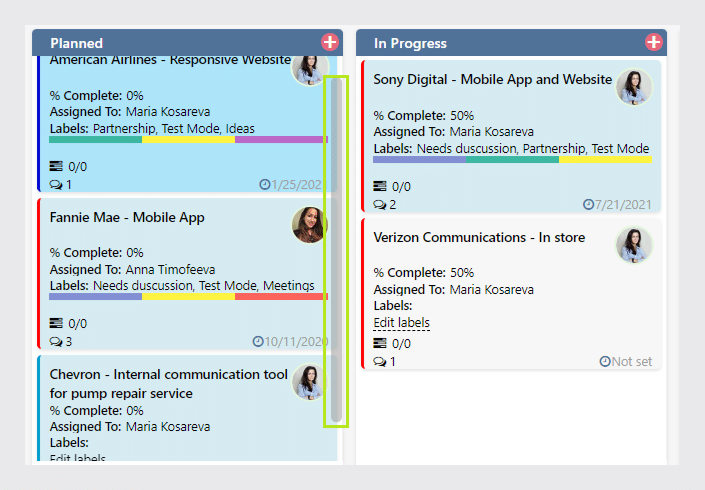Image resolution: width=705 pixels, height=490 pixels.
Task: Click avatar on Sony Digital card
Action: pos(634,87)
